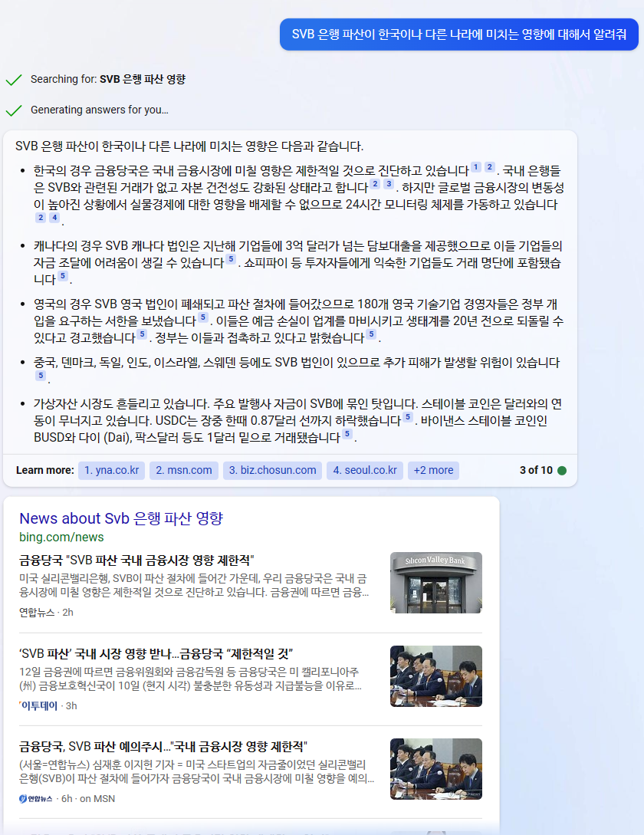Expand the '+2 more' sources button
644x835 pixels.
point(433,470)
